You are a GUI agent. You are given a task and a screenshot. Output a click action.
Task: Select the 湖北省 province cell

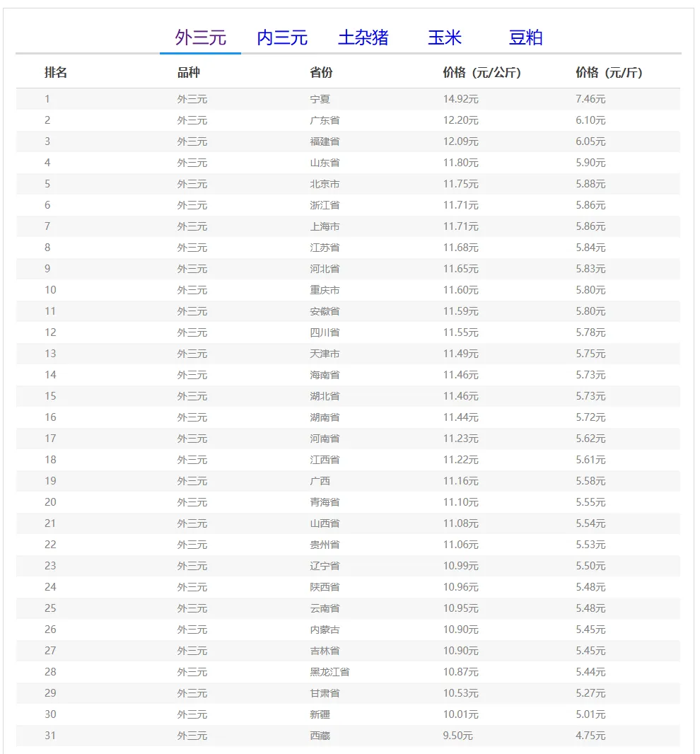tap(325, 396)
